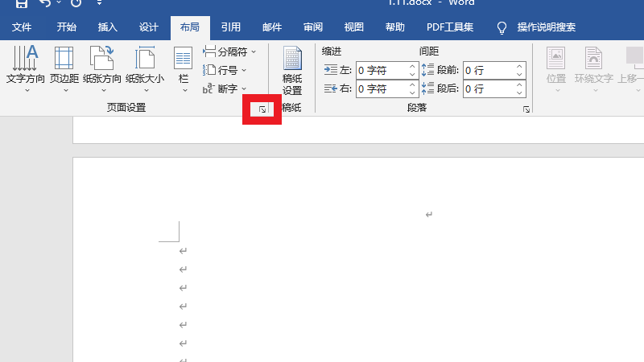This screenshot has height=362, width=644.
Task: Open the Page Setup dialog launcher
Action: pyautogui.click(x=262, y=109)
